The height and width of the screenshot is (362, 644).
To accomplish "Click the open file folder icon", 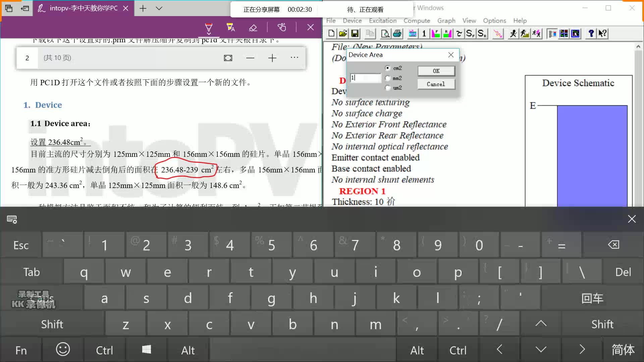I will pyautogui.click(x=343, y=34).
